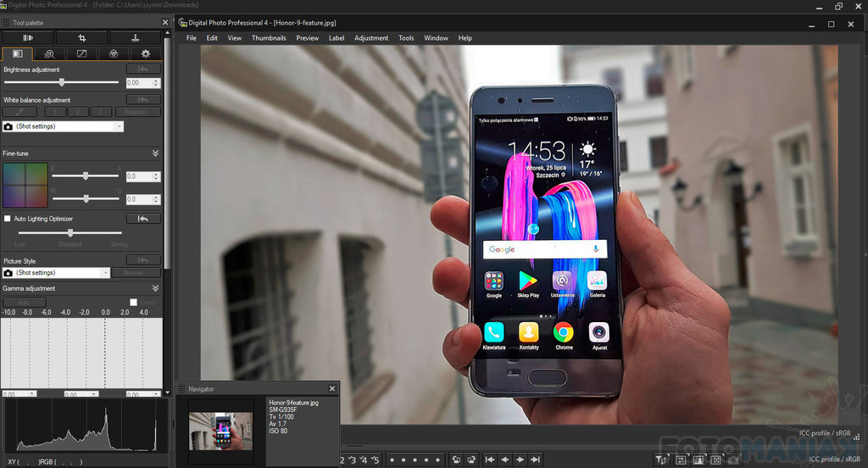
Task: Click the upper fine-tune value stepper
Action: [156, 176]
